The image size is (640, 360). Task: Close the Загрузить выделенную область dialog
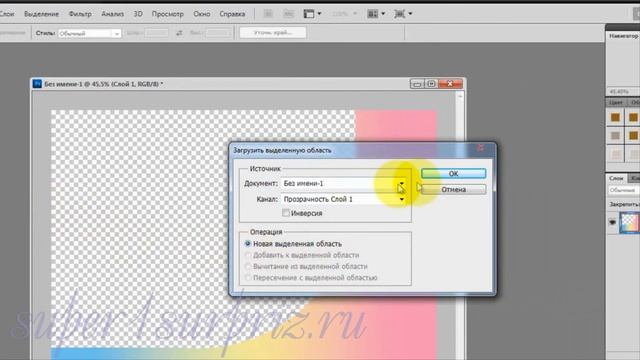point(481,148)
